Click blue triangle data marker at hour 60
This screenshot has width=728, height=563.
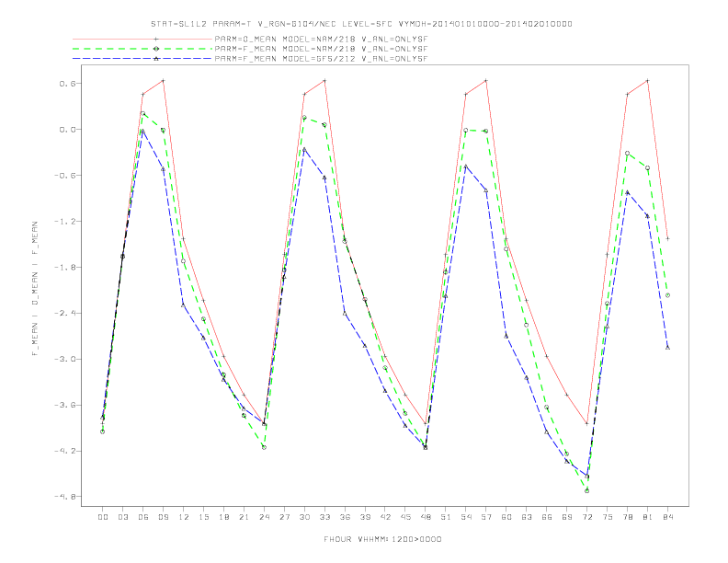(506, 336)
